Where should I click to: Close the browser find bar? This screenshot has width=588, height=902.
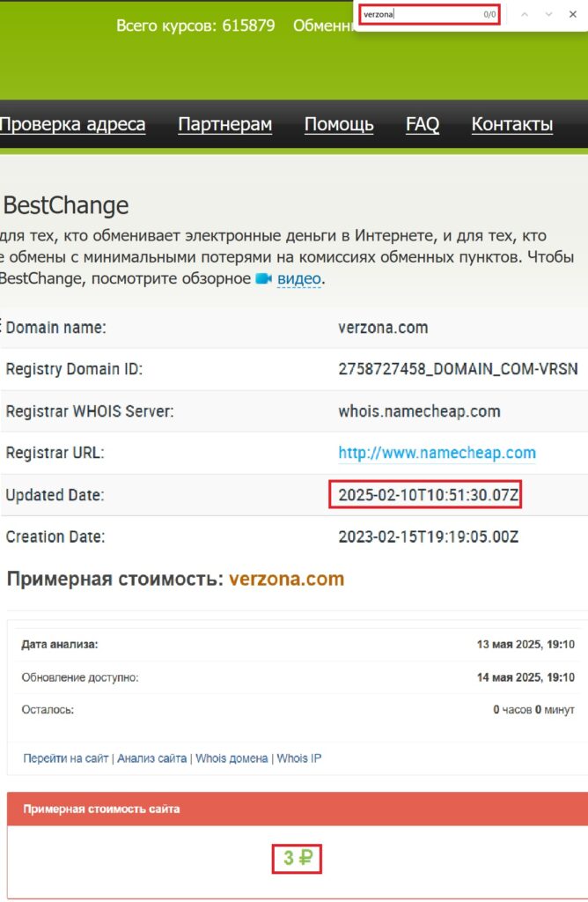573,14
